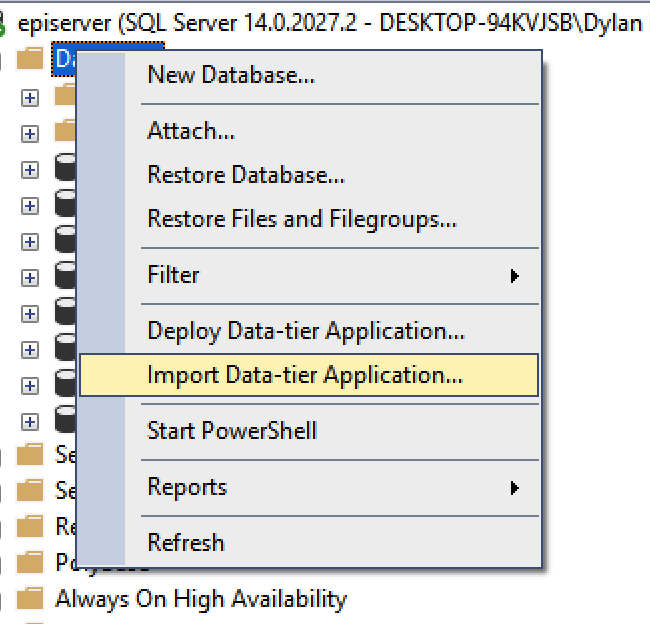Click the Always On High Availability folder icon
Viewport: 650px width, 624px height.
(x=30, y=599)
